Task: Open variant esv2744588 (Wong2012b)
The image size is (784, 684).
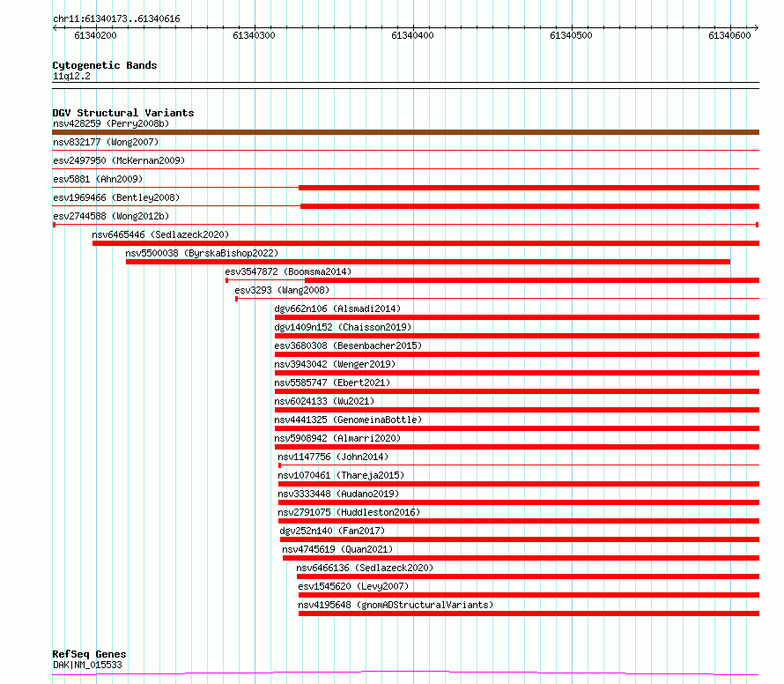Action: [111, 216]
